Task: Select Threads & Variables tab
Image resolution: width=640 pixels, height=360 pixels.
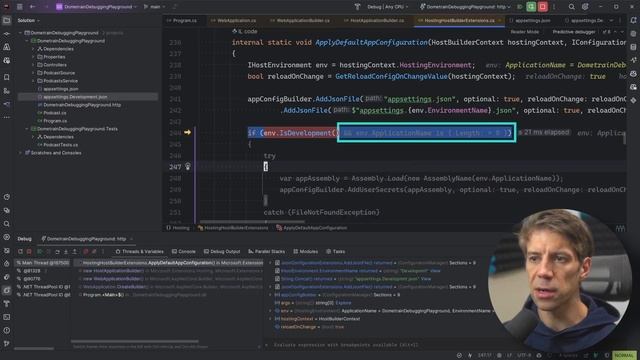Action: pyautogui.click(x=140, y=251)
